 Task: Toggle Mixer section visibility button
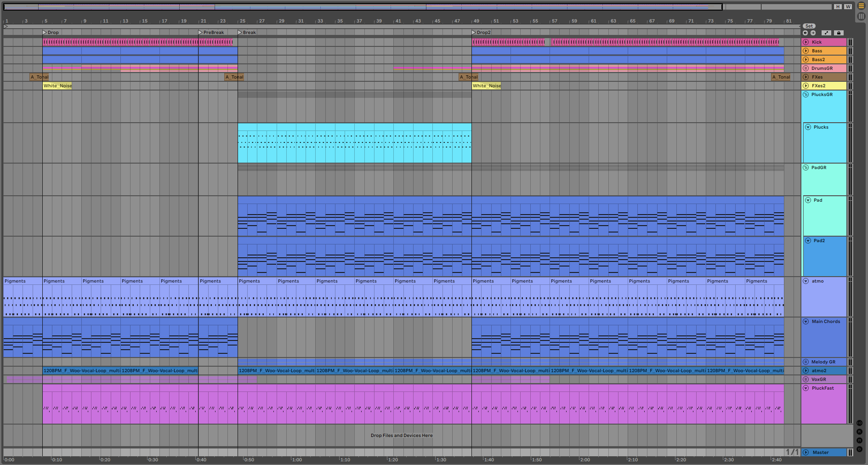(859, 441)
